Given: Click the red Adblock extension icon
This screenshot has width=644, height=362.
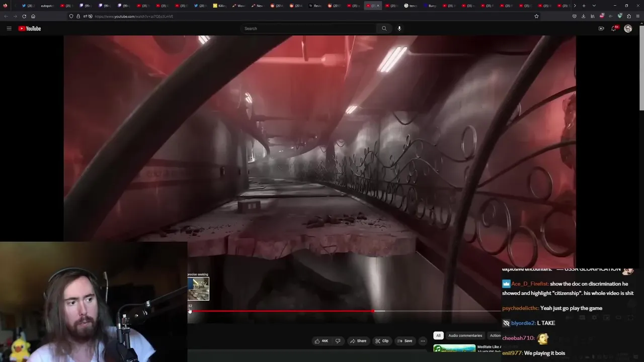Looking at the screenshot, I should click(x=602, y=16).
